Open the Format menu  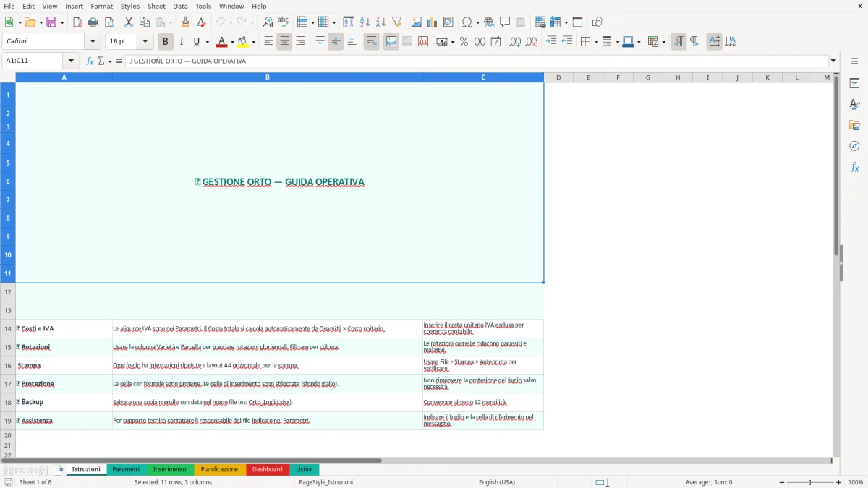pyautogui.click(x=102, y=6)
